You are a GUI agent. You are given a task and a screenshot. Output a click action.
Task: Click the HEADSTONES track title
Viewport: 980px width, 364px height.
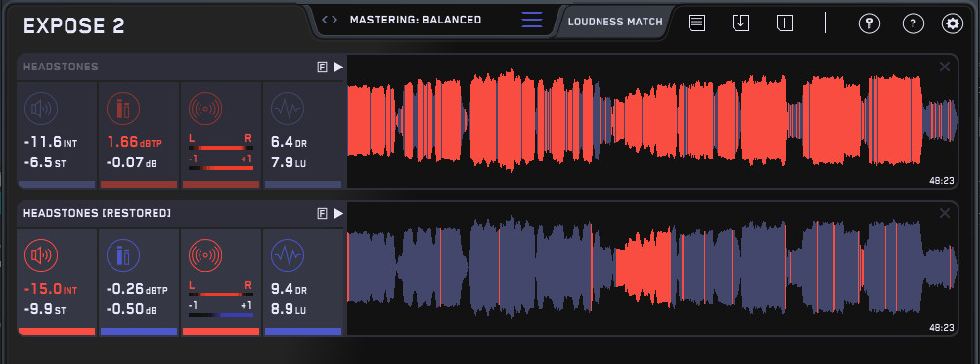pyautogui.click(x=61, y=67)
